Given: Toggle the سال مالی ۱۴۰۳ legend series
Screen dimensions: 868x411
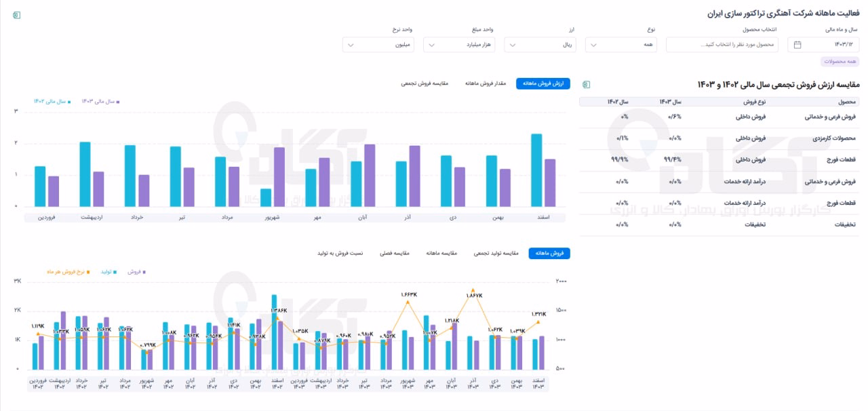Looking at the screenshot, I should (101, 101).
